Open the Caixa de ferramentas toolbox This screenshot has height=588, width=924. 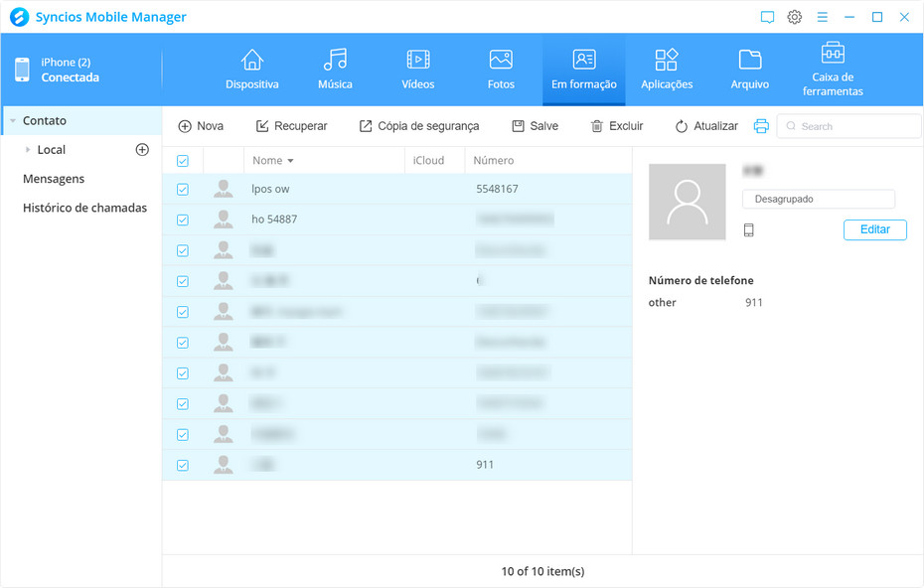pos(833,70)
